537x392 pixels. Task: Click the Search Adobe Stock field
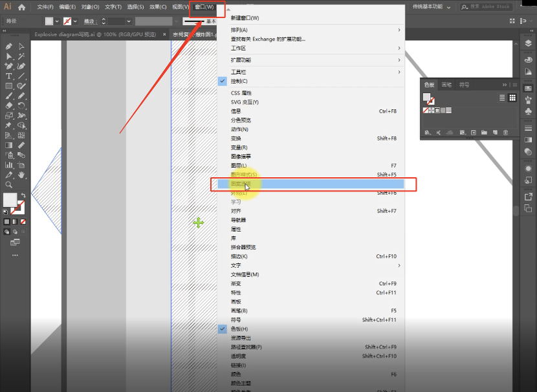click(x=486, y=7)
